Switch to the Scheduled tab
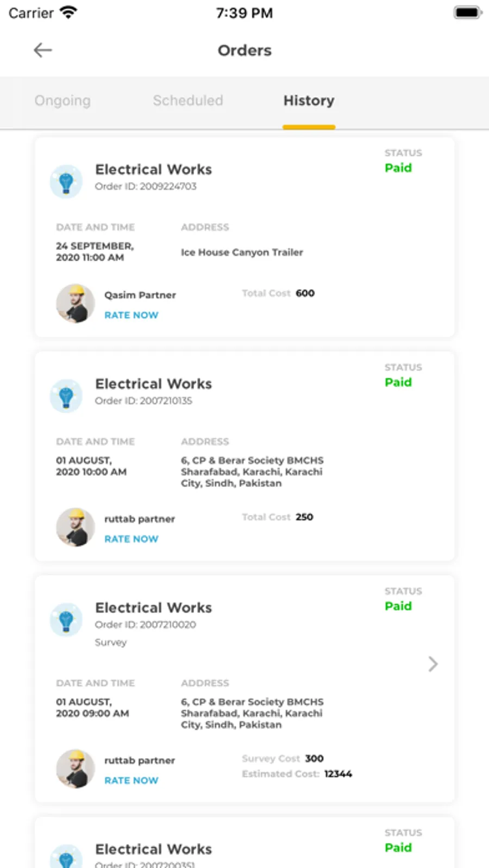Screen dimensions: 489x868 pyautogui.click(x=188, y=100)
